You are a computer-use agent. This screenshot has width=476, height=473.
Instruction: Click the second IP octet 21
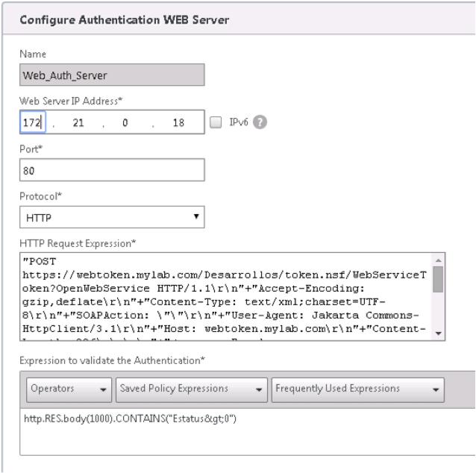[78, 122]
